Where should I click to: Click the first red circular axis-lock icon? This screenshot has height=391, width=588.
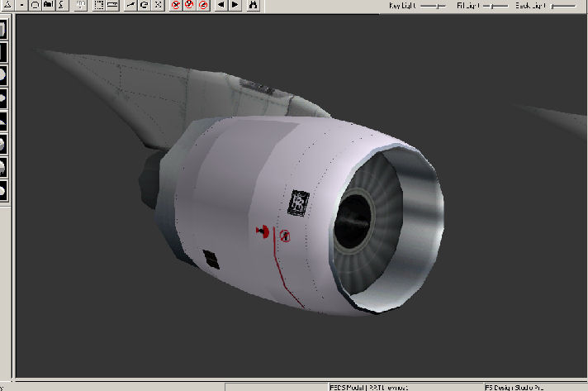[x=176, y=5]
